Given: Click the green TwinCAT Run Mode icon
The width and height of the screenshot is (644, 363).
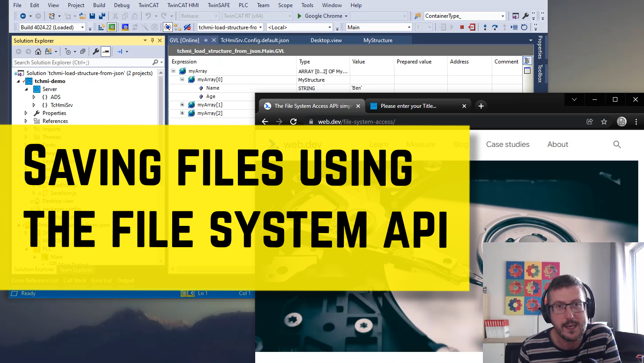Looking at the screenshot, I should [x=112, y=28].
